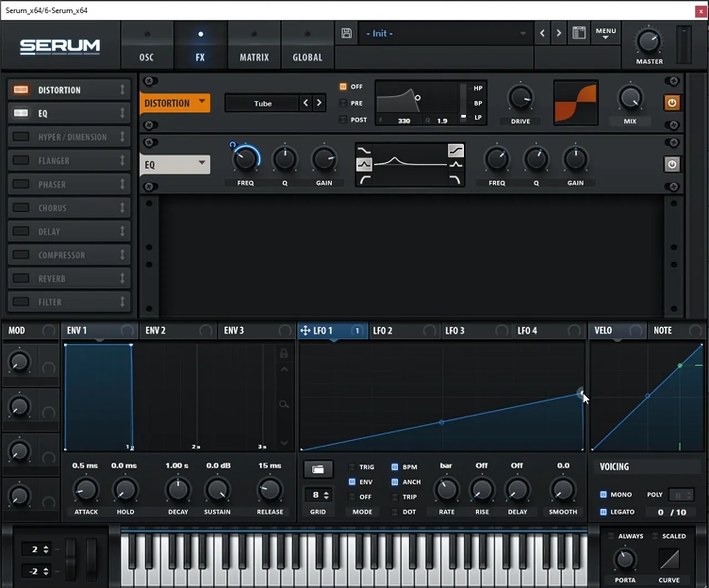Click the Tube distortion type field
Image resolution: width=709 pixels, height=588 pixels.
[263, 103]
